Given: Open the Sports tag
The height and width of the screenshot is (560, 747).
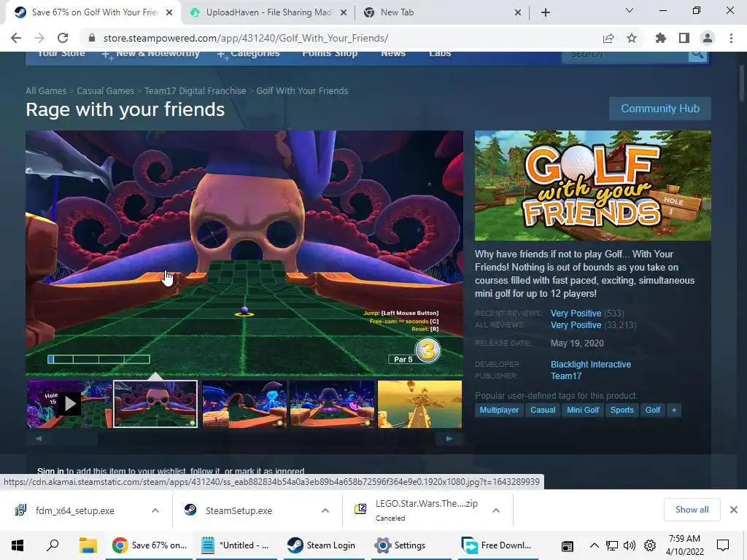Looking at the screenshot, I should 622,410.
